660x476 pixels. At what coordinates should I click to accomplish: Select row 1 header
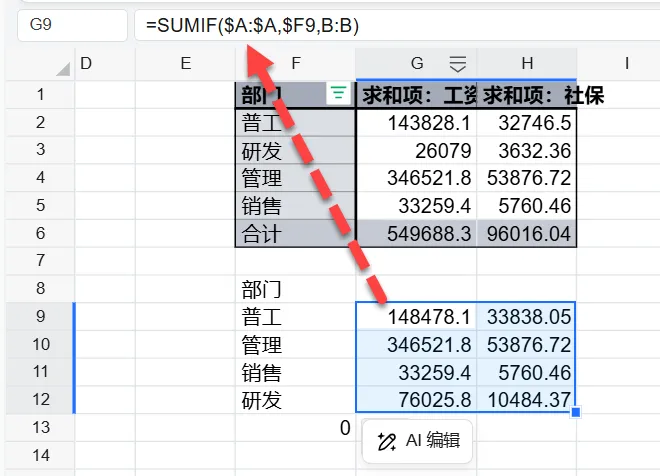(x=40, y=94)
